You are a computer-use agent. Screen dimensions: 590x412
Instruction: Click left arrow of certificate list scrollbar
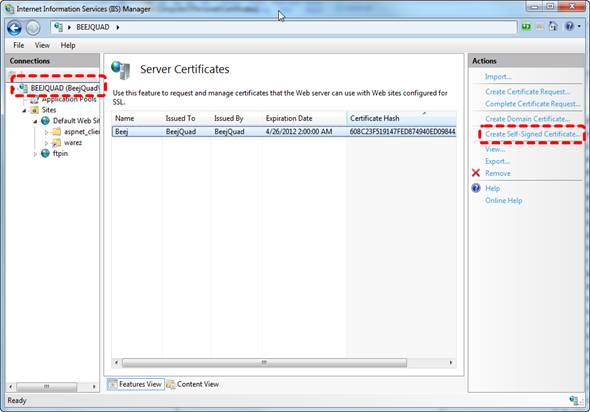pyautogui.click(x=116, y=362)
